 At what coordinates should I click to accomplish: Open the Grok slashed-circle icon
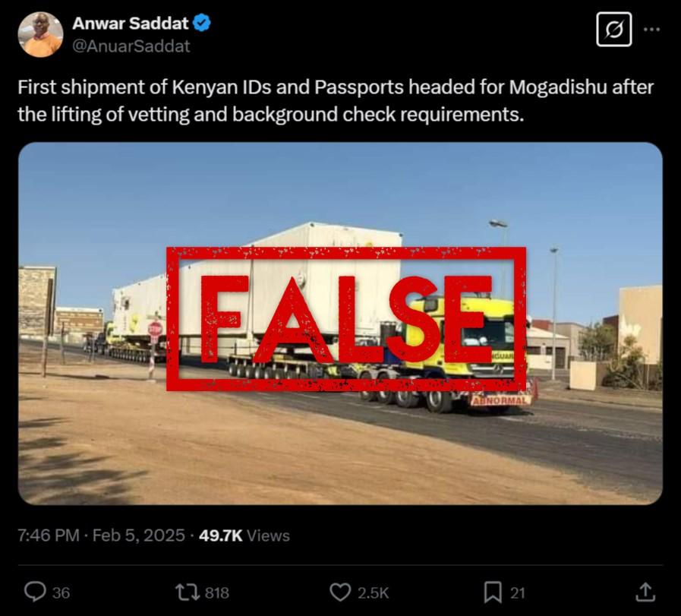[613, 29]
